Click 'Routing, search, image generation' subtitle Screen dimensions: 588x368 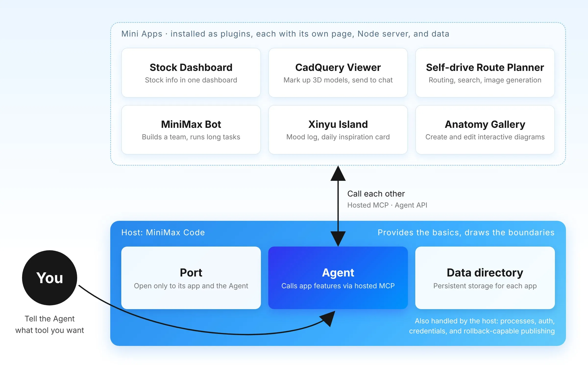point(485,80)
